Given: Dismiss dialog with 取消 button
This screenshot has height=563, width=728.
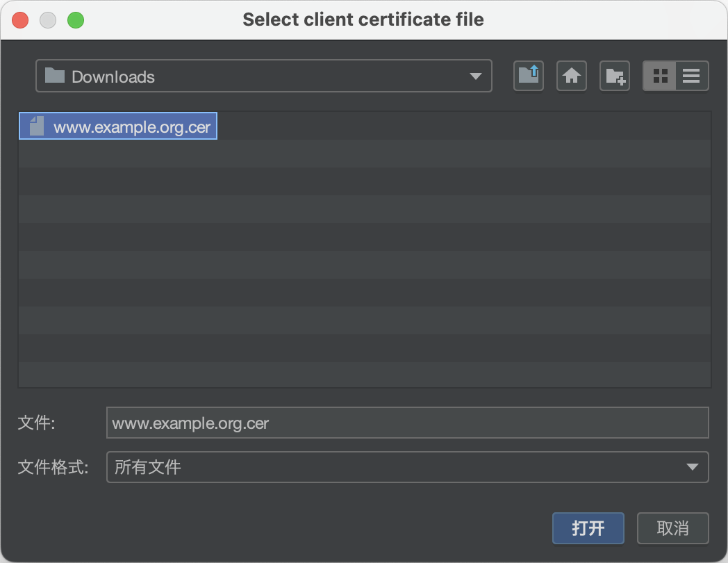Looking at the screenshot, I should click(x=672, y=528).
